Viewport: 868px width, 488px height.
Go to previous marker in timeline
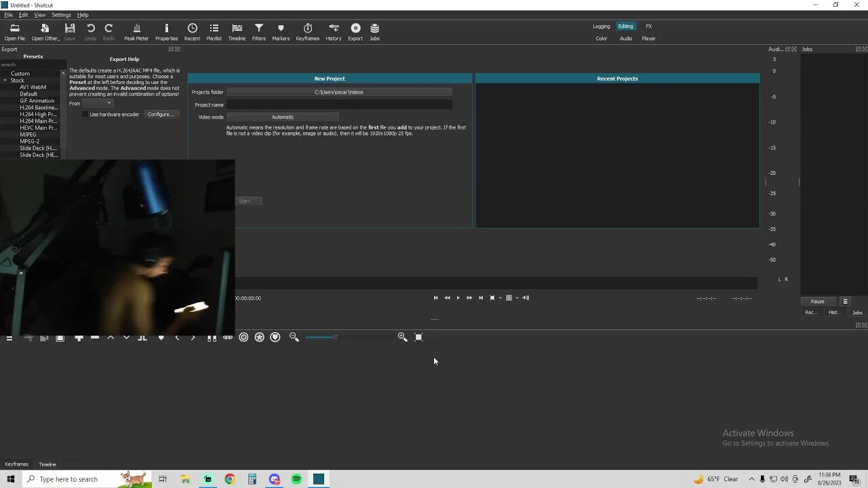point(177,338)
